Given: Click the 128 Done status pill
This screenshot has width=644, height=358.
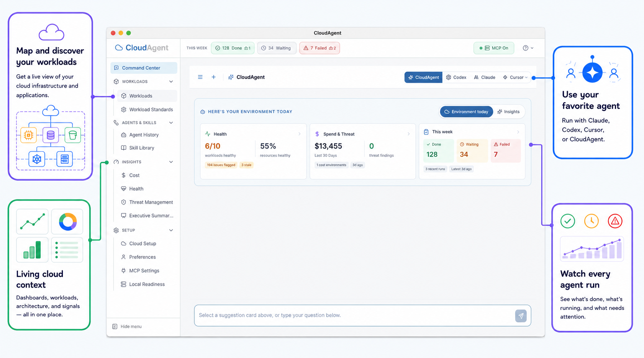Looking at the screenshot, I should pos(233,48).
